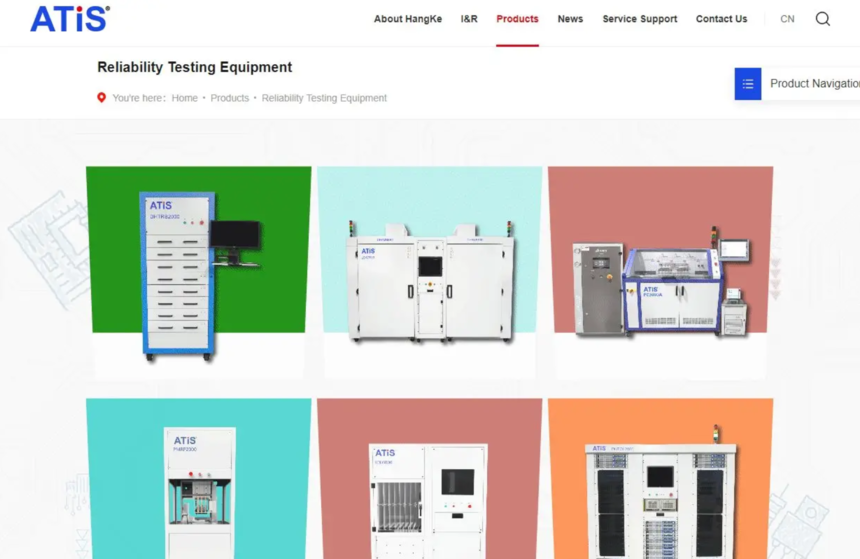Open the teal-background tall tester product
The image size is (860, 559).
pos(199,479)
